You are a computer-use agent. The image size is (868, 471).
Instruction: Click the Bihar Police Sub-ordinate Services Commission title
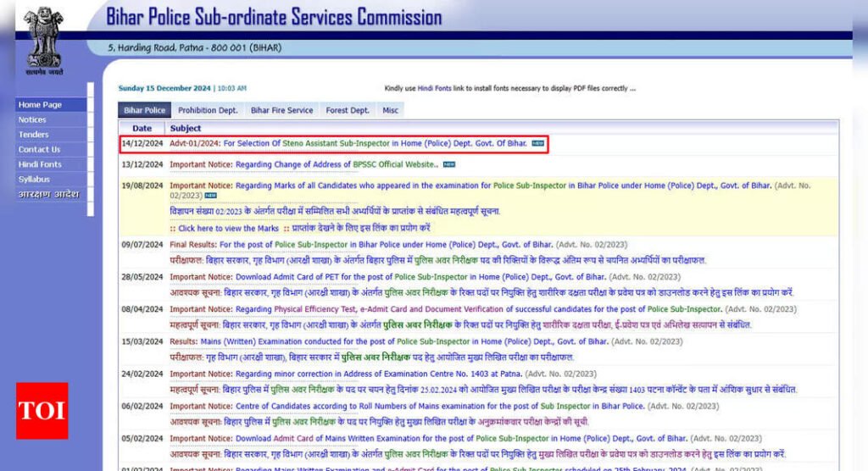(x=274, y=17)
